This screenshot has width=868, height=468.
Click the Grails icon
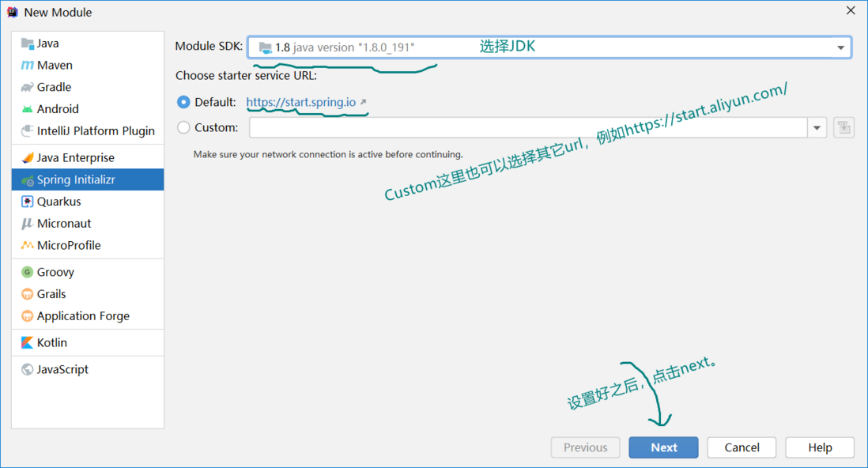[27, 294]
